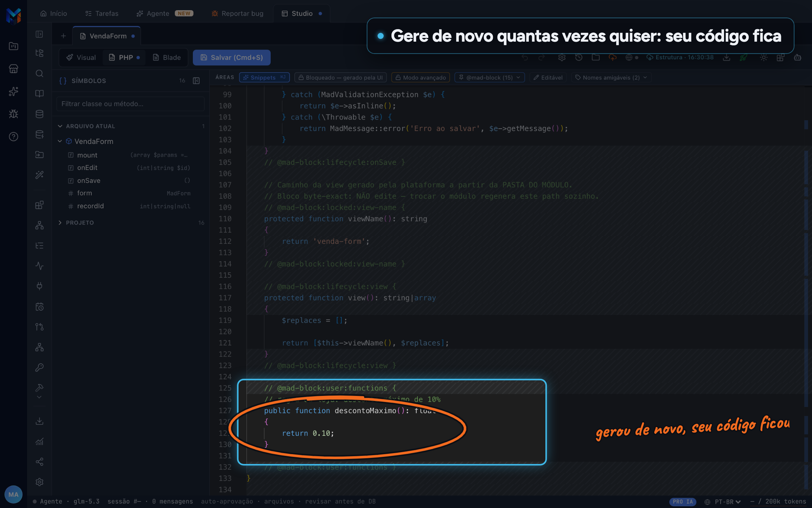812x508 pixels.
Task: Open the blocks layout icon in toolbar
Action: 781,58
